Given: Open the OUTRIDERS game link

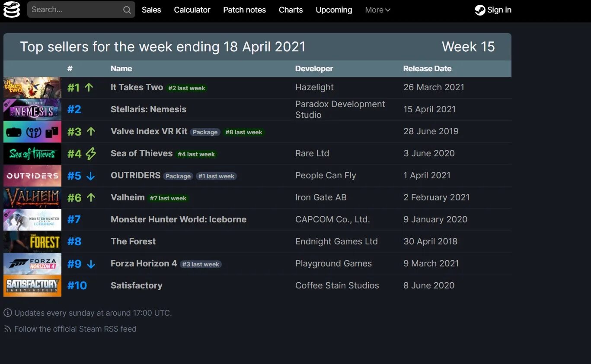Looking at the screenshot, I should tap(135, 175).
